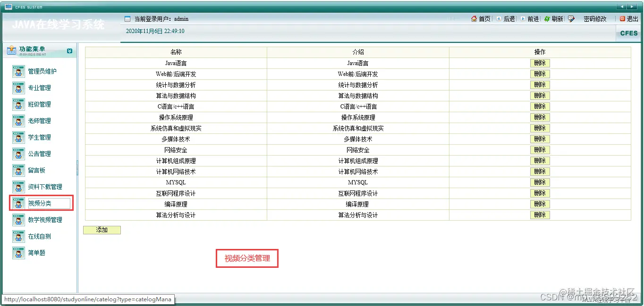Click the 密码修改 pencil icon
This screenshot has width=644, height=306.
(571, 19)
